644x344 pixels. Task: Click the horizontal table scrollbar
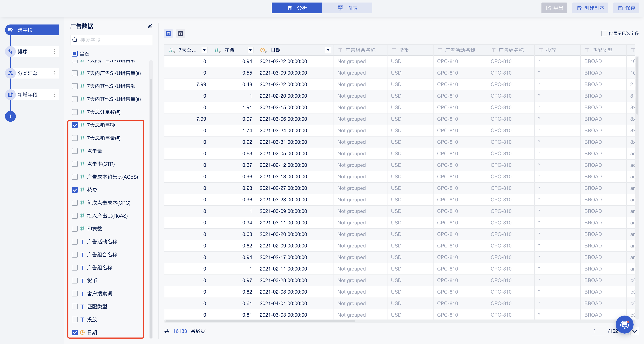pyautogui.click(x=260, y=321)
